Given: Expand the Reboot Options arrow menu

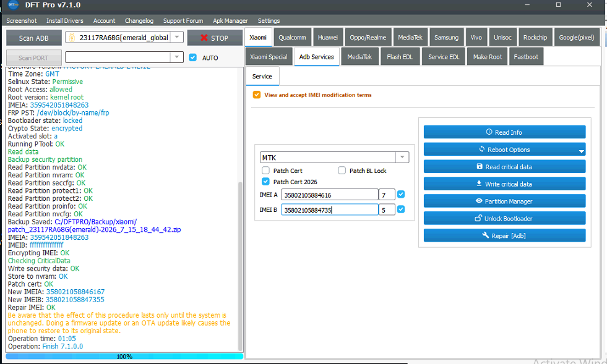Looking at the screenshot, I should click(x=582, y=151).
